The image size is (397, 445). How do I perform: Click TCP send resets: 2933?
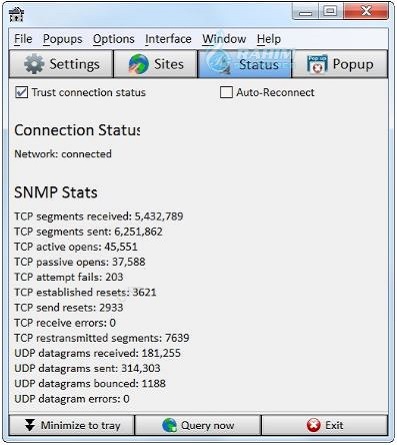69,307
